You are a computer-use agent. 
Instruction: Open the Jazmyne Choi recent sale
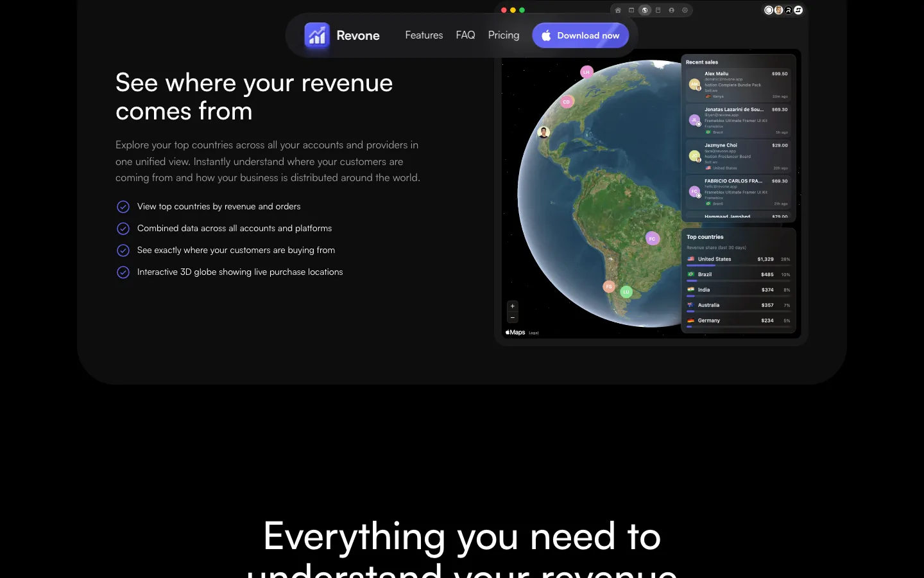[738, 157]
